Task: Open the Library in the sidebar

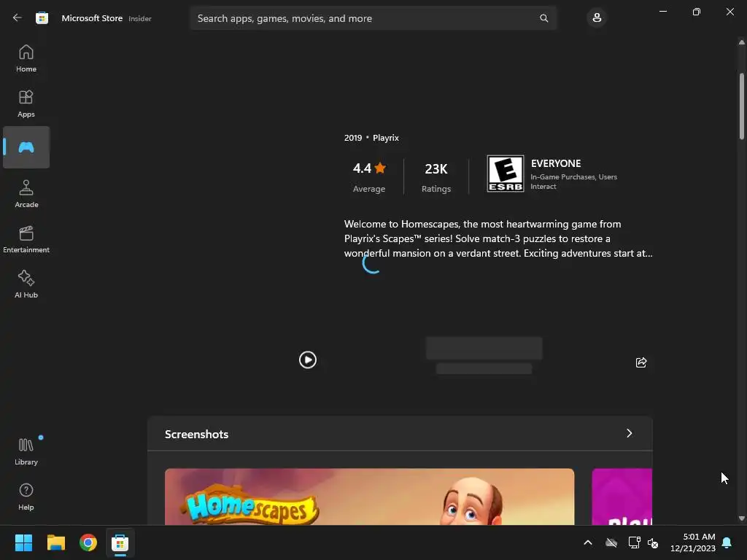Action: (26, 451)
